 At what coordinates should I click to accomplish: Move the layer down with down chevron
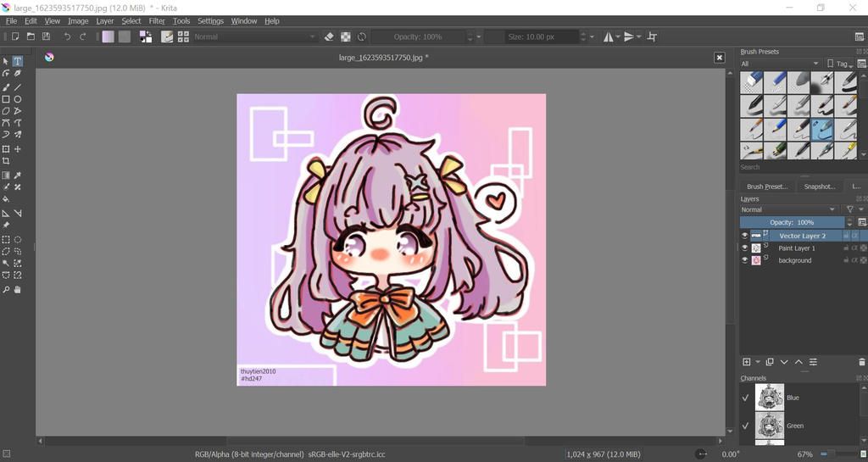pos(784,362)
